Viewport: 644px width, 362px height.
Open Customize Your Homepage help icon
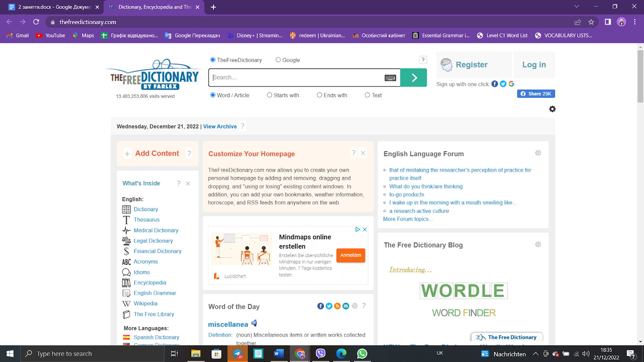point(353,153)
